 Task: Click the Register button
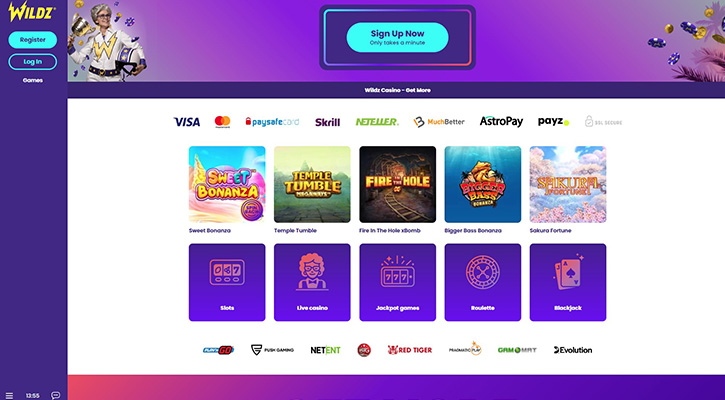pyautogui.click(x=33, y=40)
